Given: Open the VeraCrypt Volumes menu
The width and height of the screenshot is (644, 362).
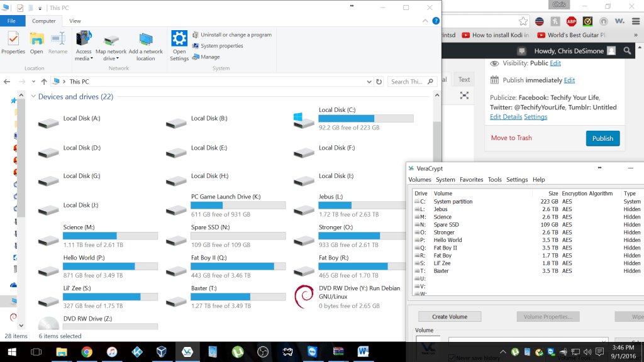Looking at the screenshot, I should (419, 180).
